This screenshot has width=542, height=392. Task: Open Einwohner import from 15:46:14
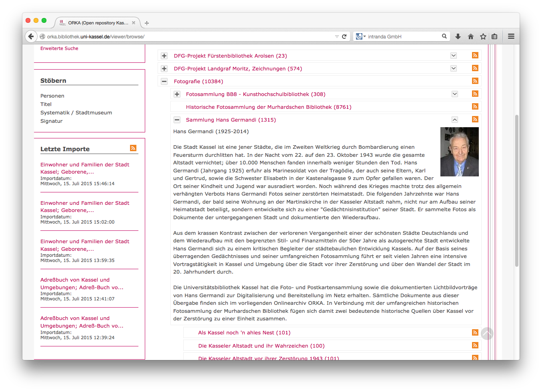[x=85, y=168]
